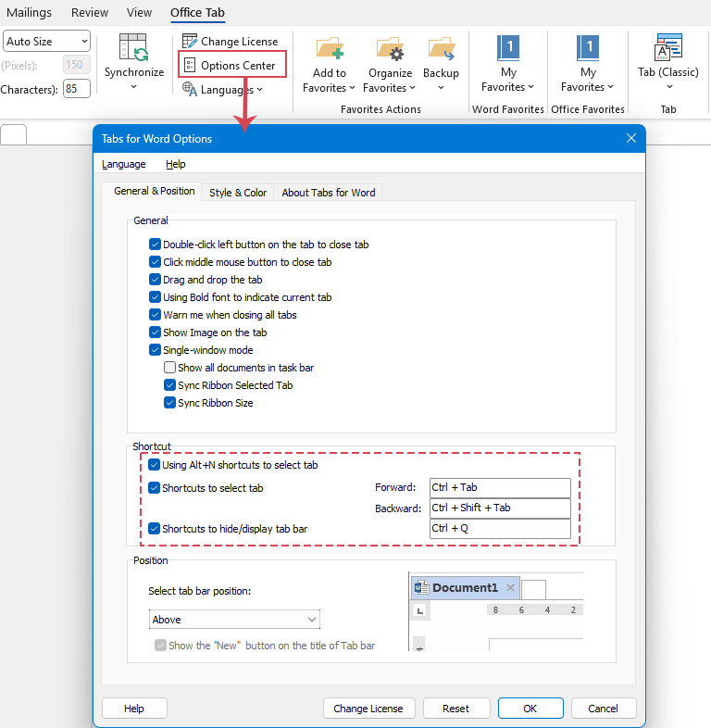Disable Drag and drop the tab
Viewport: 711px width, 728px height.
click(x=156, y=280)
